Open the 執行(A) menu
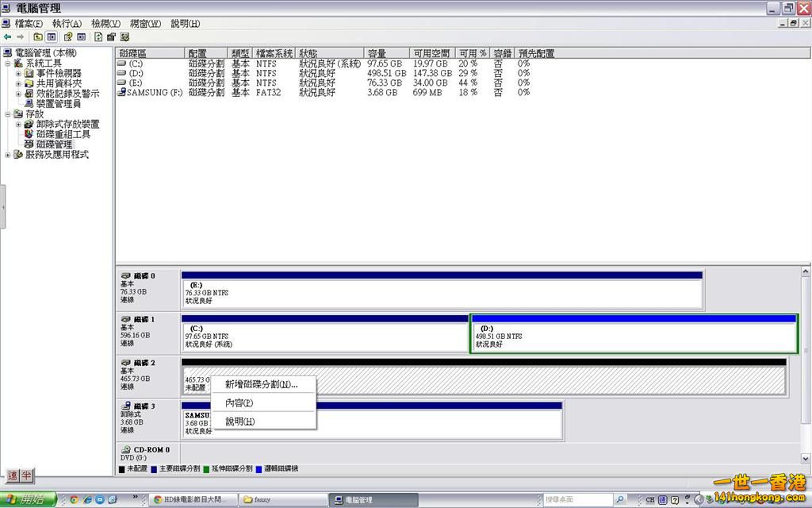Screen dimensions: 812x508 coord(67,24)
